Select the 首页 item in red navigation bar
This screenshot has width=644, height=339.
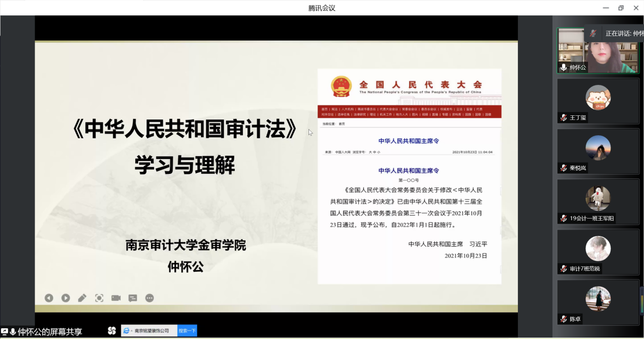pyautogui.click(x=324, y=109)
